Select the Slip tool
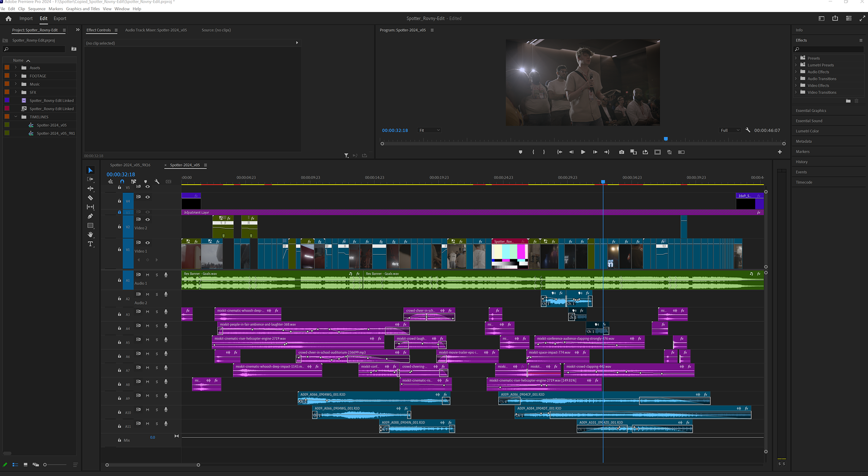The width and height of the screenshot is (868, 476). coord(90,207)
